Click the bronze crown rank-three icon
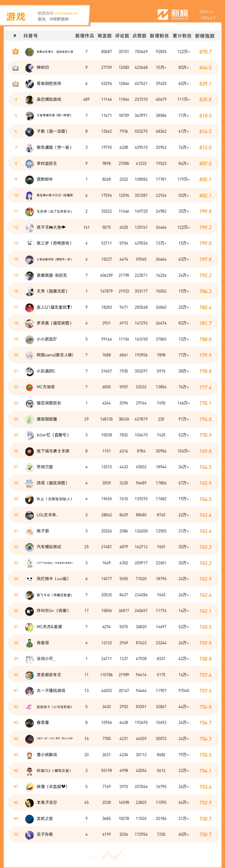The width and height of the screenshot is (225, 868). click(15, 84)
